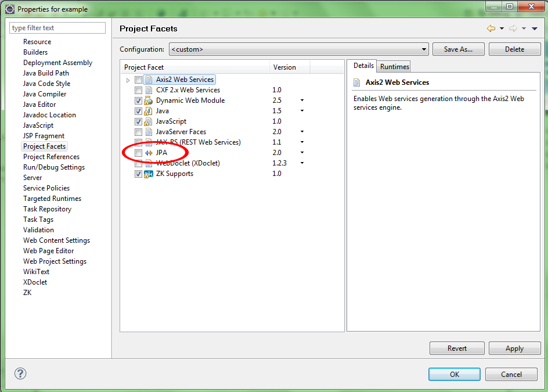Select the Validation page
The width and height of the screenshot is (548, 392).
coord(38,230)
